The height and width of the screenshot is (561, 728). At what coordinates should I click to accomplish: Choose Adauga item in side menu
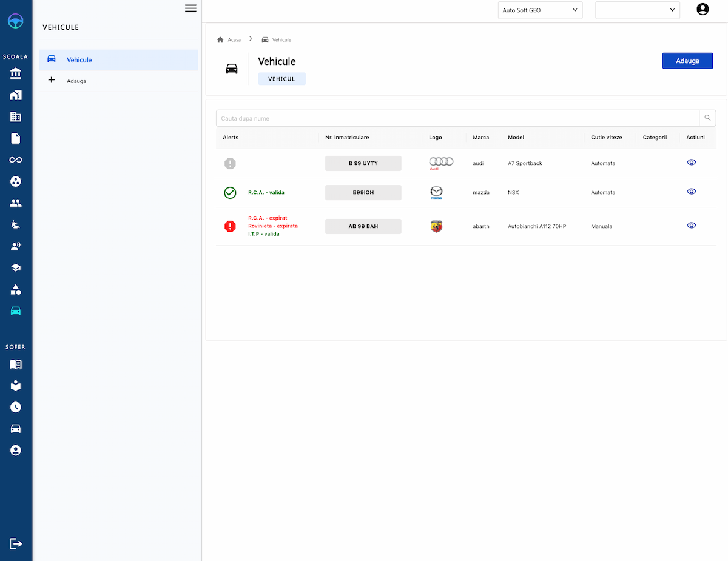76,81
